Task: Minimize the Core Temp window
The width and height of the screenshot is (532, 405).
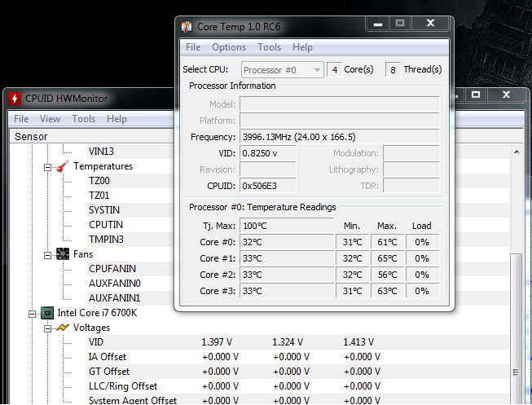Action: tap(378, 24)
